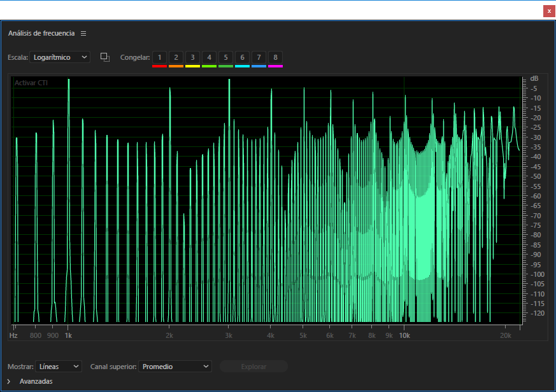Expand the Canal superior Promedio dropdown

pyautogui.click(x=175, y=367)
